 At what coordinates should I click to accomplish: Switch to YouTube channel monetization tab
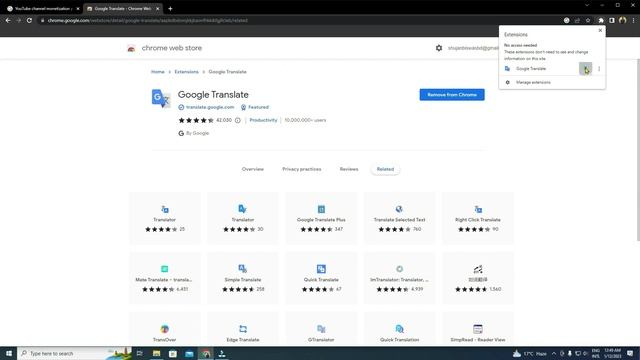43,9
